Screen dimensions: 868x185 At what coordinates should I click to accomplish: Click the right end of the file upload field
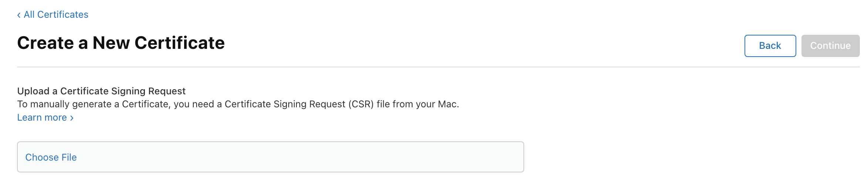pos(510,158)
